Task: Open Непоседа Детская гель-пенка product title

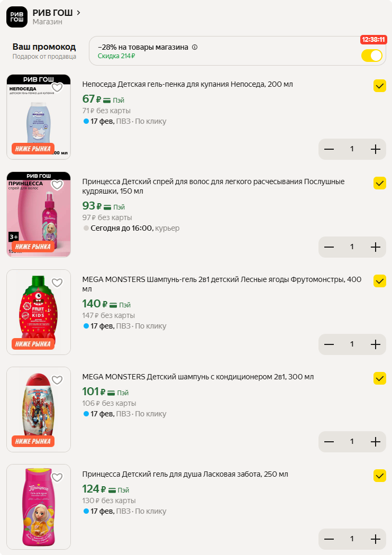Action: point(187,84)
